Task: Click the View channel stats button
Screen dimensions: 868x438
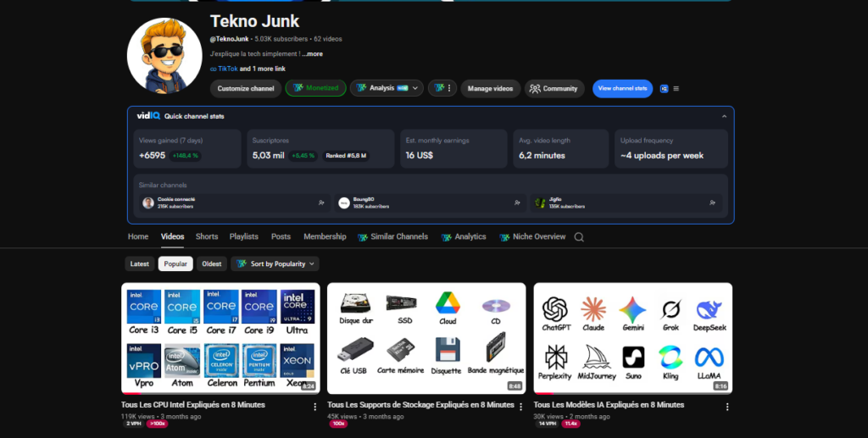Action: pos(622,88)
